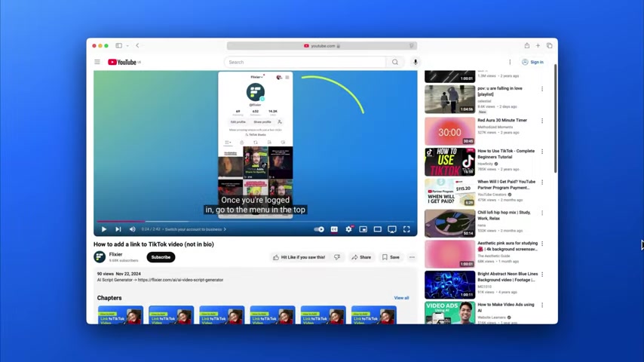The width and height of the screenshot is (644, 362).
Task: Open the chapter "Switch your account to business"
Action: click(195, 229)
